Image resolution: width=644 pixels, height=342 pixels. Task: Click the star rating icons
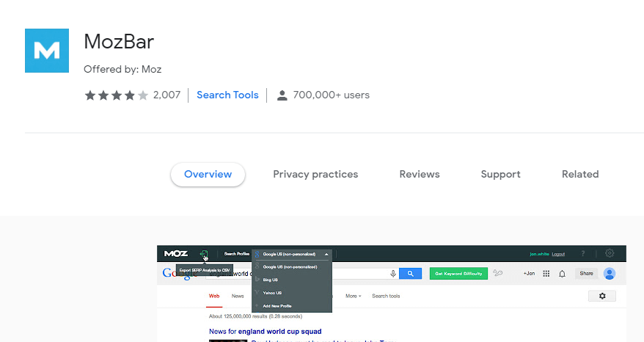[x=116, y=95]
